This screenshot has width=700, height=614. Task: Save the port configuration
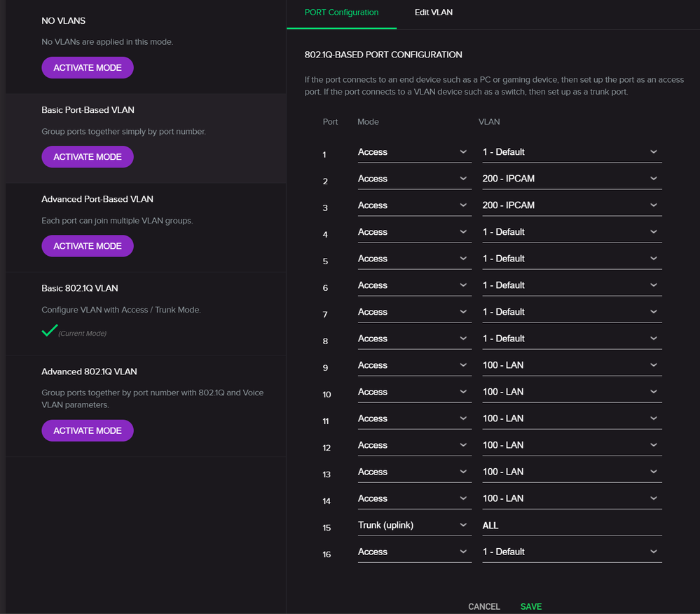click(x=531, y=606)
